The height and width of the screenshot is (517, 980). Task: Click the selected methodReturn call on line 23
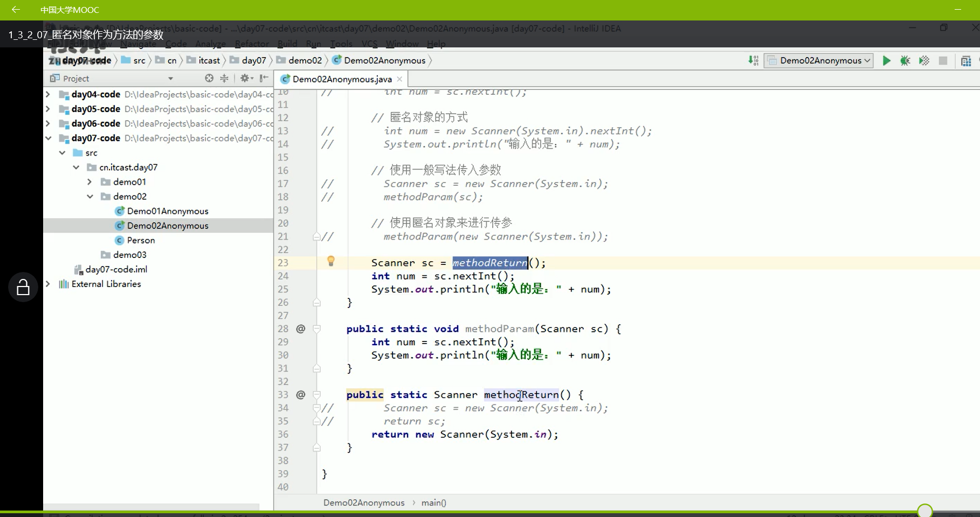[489, 263]
